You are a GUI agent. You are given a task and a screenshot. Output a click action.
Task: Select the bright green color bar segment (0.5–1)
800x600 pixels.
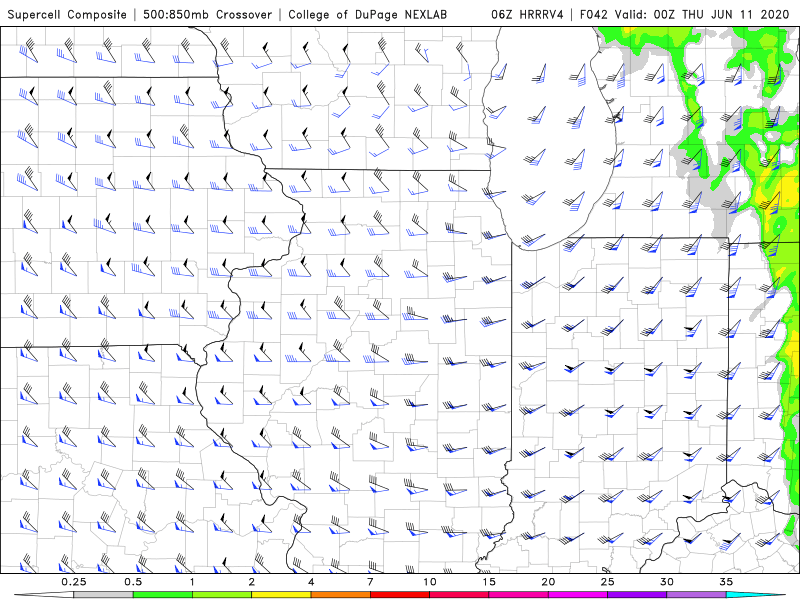[x=163, y=595]
